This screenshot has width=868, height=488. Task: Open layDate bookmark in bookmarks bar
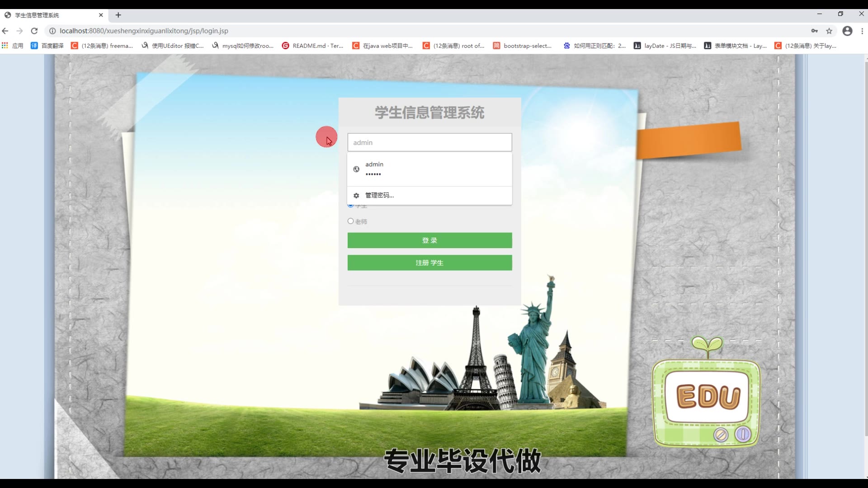tap(665, 46)
